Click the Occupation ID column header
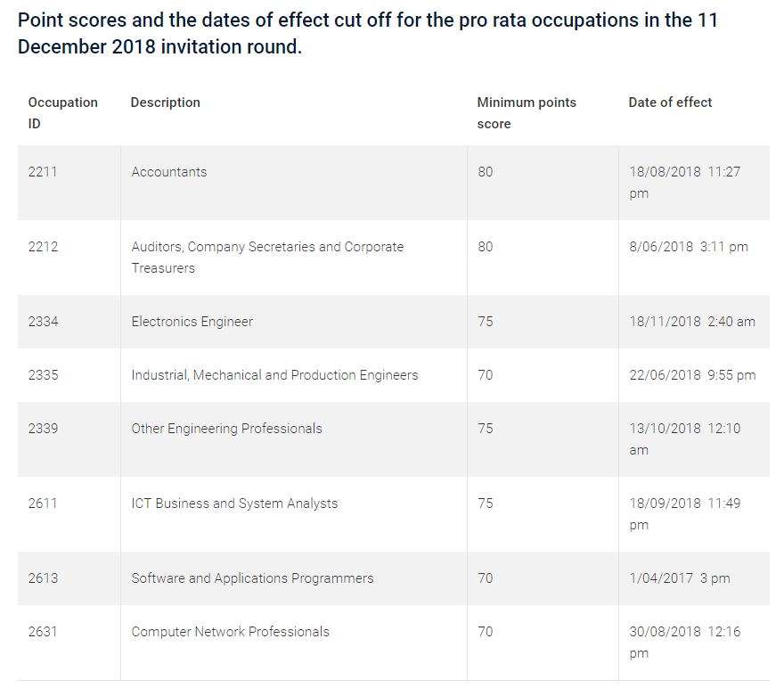 62,113
